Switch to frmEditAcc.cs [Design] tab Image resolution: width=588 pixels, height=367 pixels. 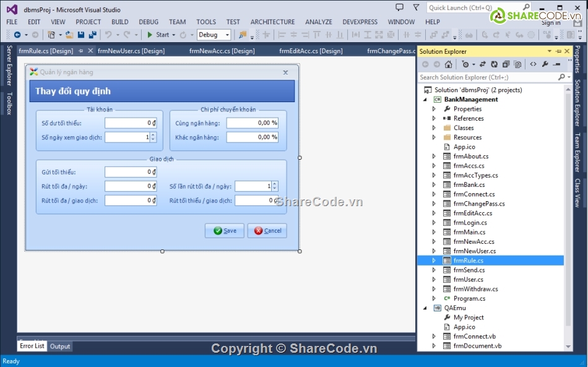311,51
